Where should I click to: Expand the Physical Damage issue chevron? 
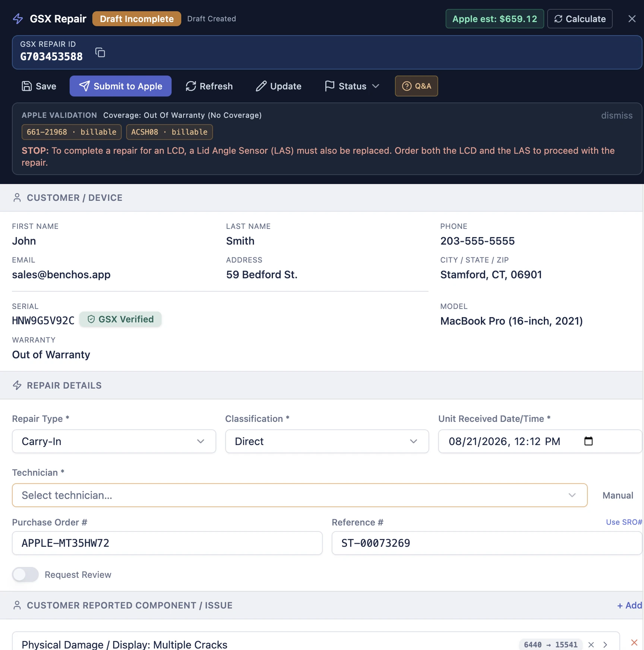point(605,645)
